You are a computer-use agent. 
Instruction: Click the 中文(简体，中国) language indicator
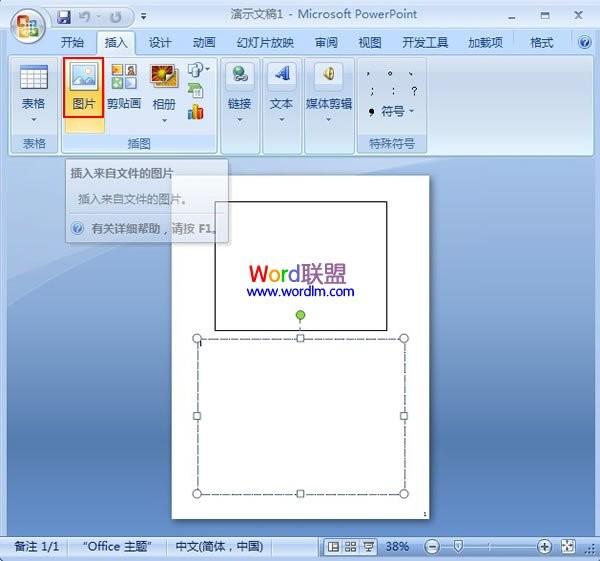219,546
